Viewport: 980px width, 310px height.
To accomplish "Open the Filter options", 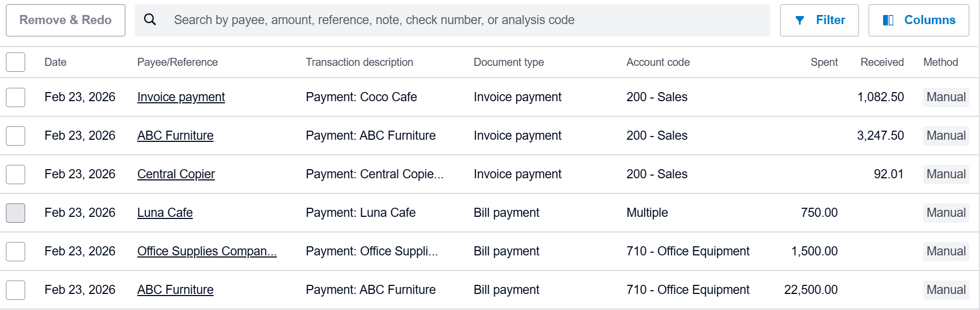I will 819,20.
